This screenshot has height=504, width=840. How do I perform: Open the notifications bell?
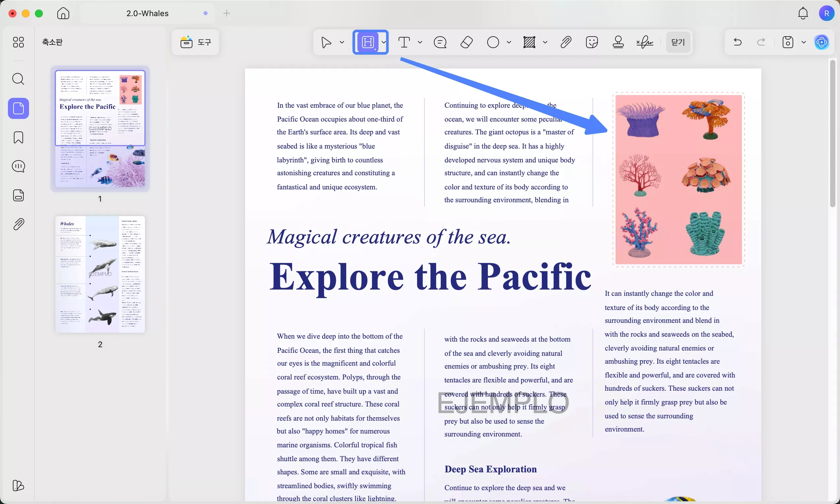(x=803, y=13)
